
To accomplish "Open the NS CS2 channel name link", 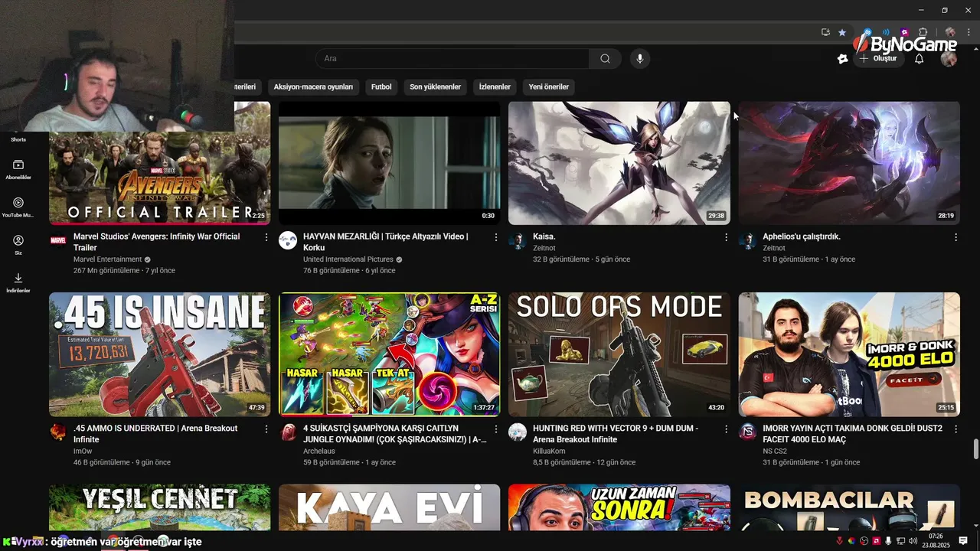I will [775, 452].
